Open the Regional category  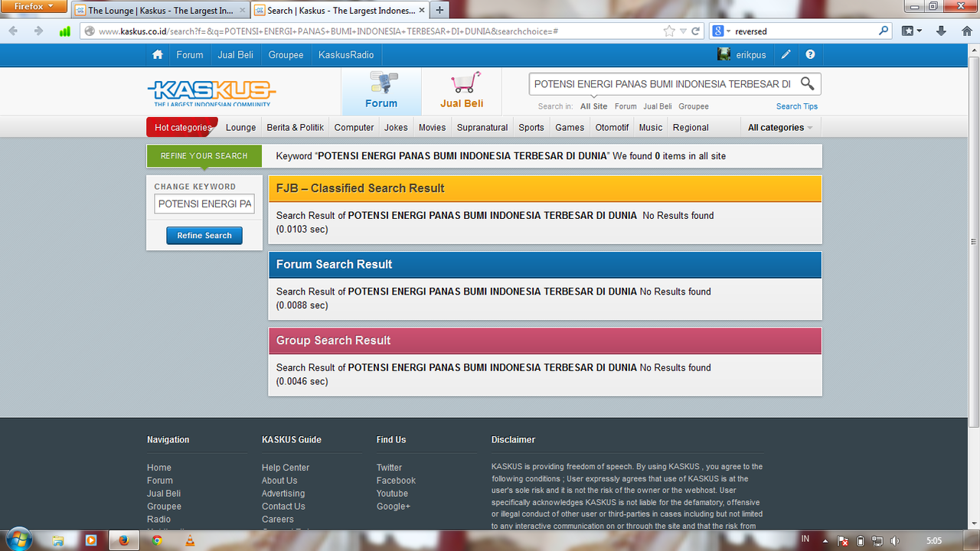pos(691,128)
